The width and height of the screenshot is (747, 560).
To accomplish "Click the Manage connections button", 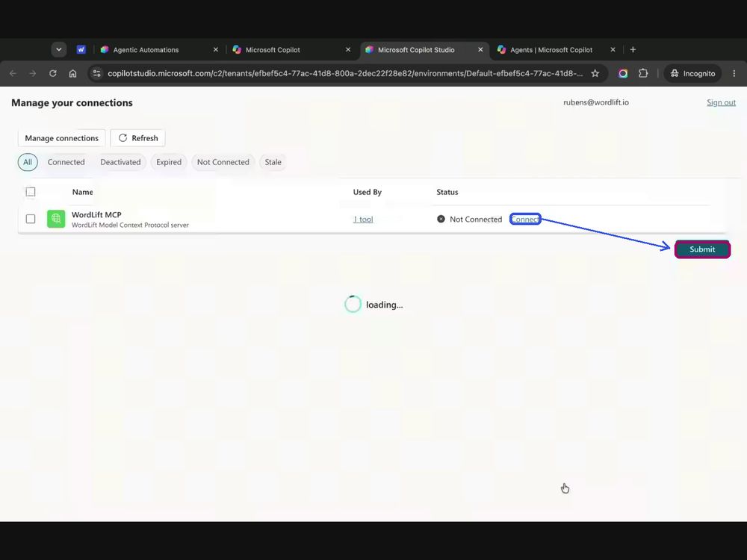I will (x=61, y=138).
